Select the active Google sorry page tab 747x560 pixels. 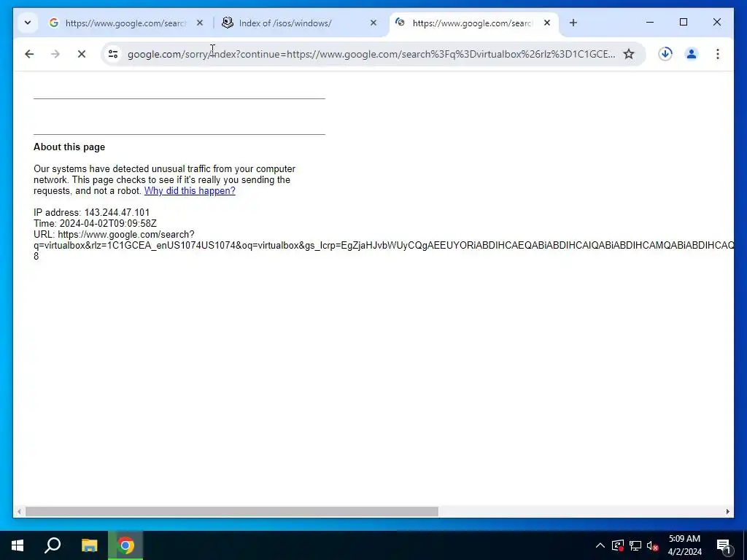(473, 23)
